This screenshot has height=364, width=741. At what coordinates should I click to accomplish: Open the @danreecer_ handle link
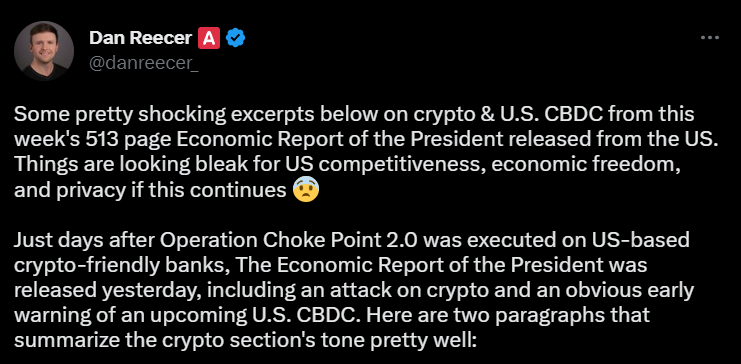(144, 63)
